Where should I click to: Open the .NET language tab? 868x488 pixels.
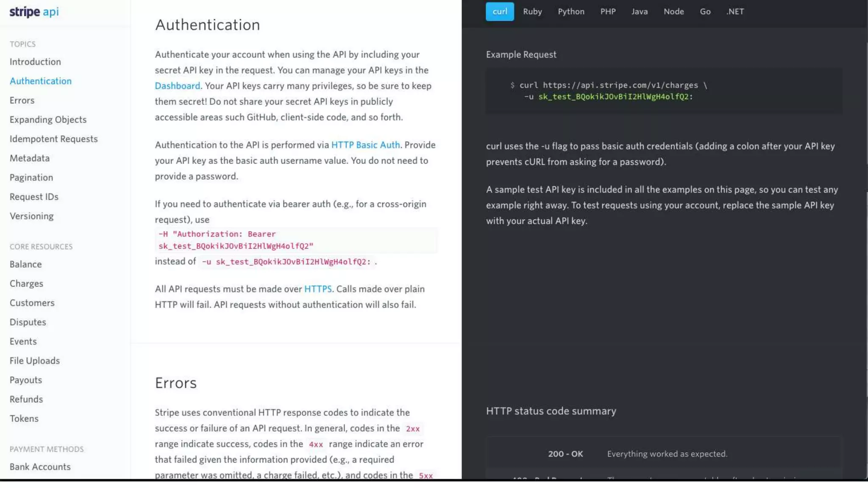[x=735, y=11]
